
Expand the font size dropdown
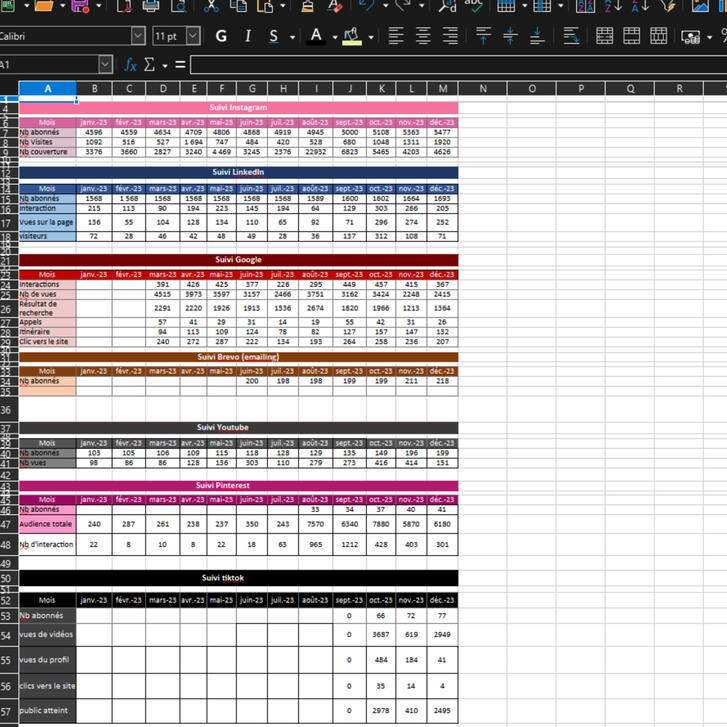(193, 36)
